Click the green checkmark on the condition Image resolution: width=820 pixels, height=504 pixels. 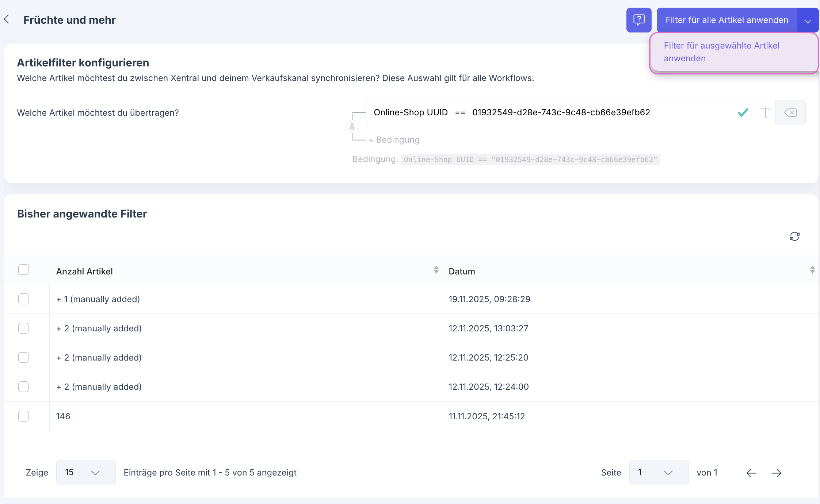click(x=743, y=113)
